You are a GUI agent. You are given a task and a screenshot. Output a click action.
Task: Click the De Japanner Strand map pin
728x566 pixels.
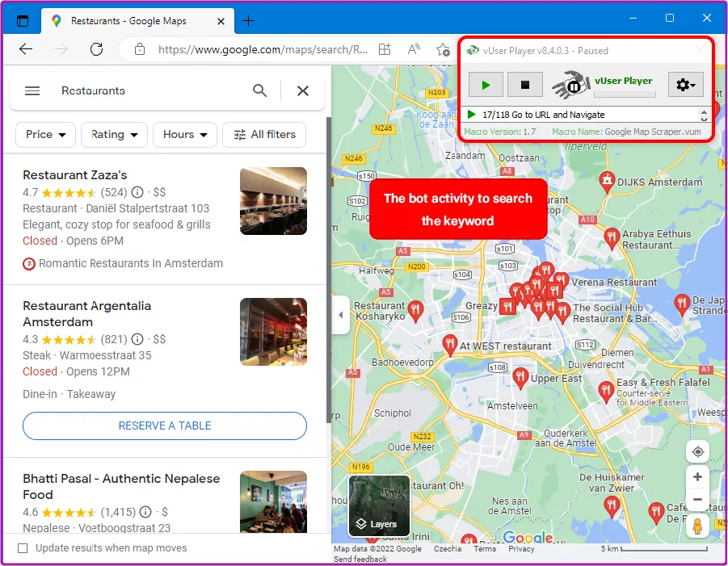(682, 305)
